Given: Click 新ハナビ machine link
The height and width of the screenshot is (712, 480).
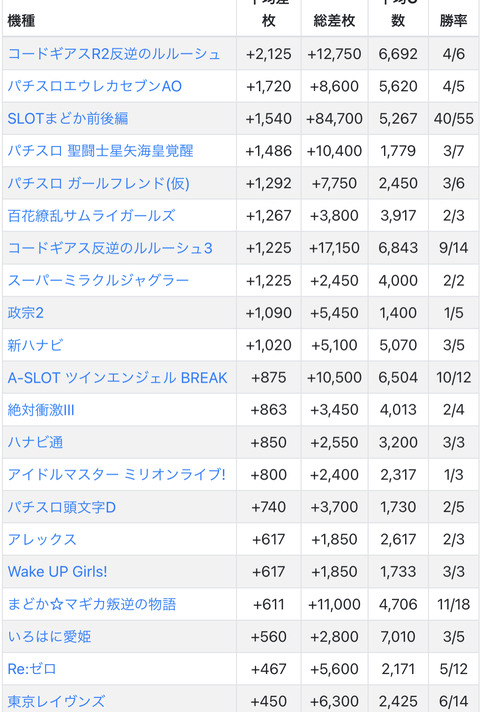Looking at the screenshot, I should 35,345.
